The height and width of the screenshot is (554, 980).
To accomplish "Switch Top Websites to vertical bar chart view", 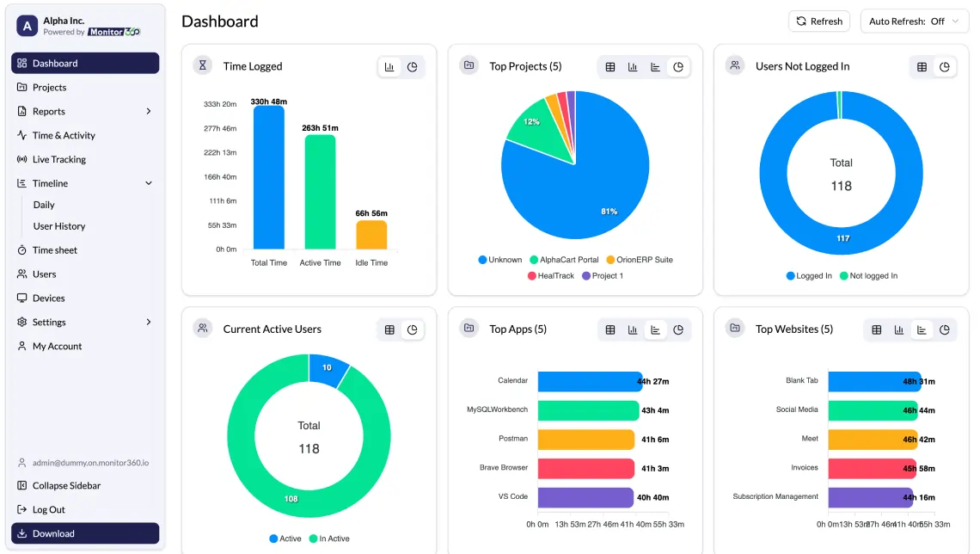I will click(x=899, y=329).
